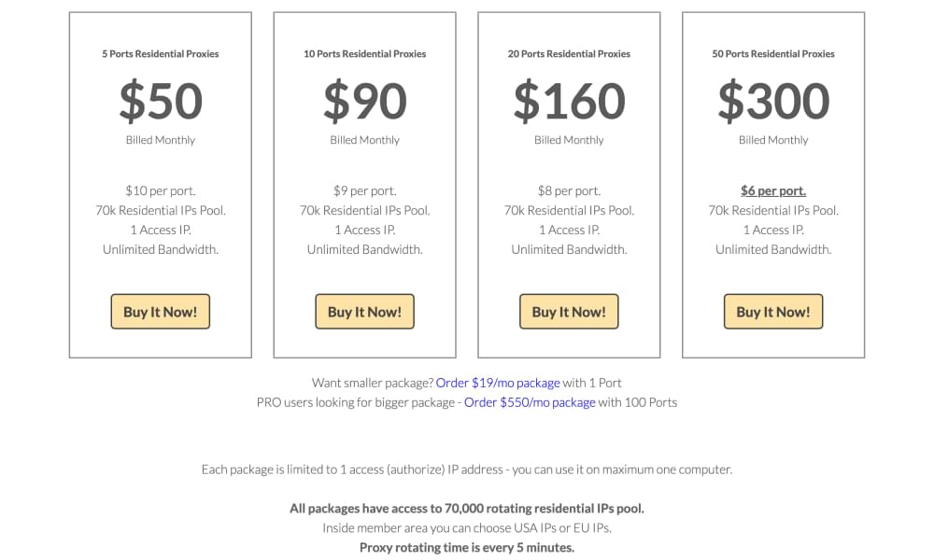934x560 pixels.
Task: Select the 50 Ports Residential Proxies heading
Action: [773, 53]
